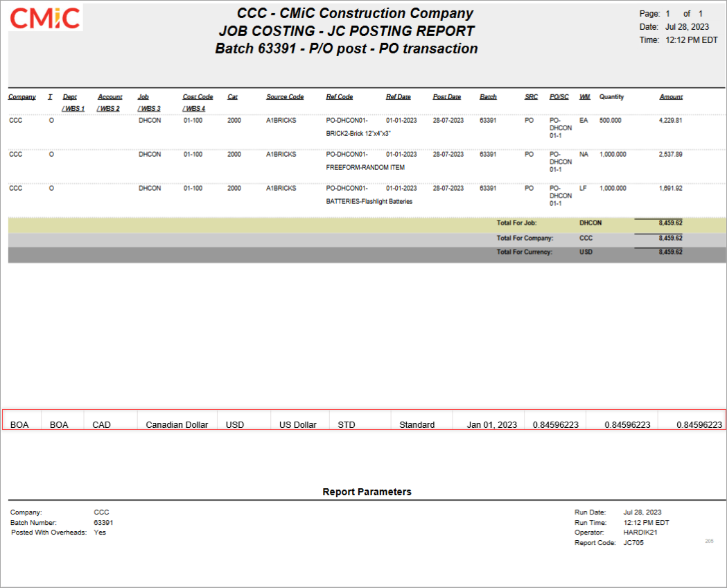Click the amount 2,537.89
Screen dimensions: 727x588
point(670,154)
